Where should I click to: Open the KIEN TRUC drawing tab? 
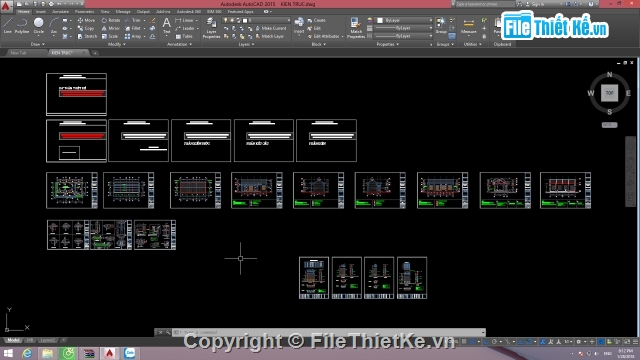click(62, 53)
